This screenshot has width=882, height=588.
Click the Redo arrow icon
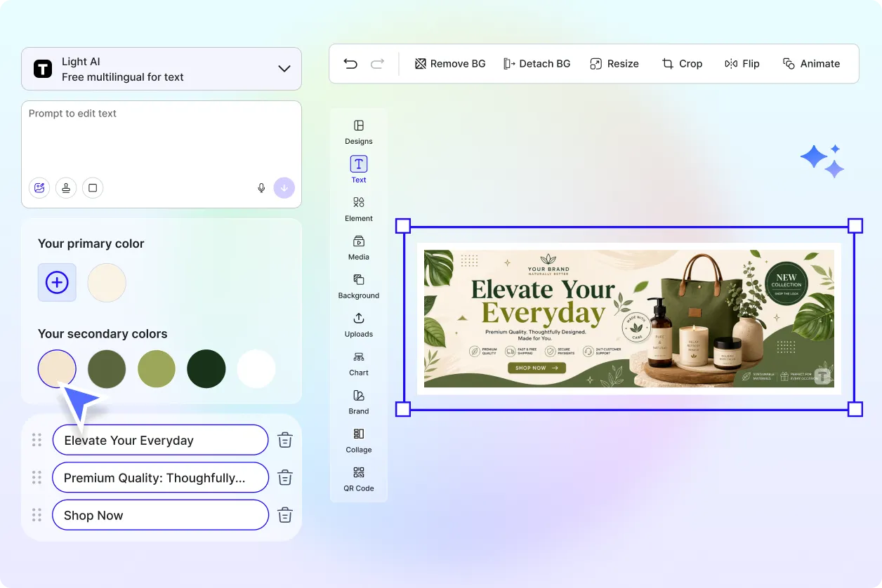(x=377, y=64)
